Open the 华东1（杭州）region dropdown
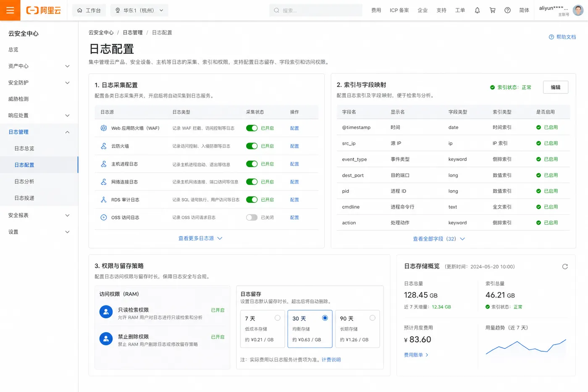This screenshot has height=392, width=588. [x=139, y=11]
